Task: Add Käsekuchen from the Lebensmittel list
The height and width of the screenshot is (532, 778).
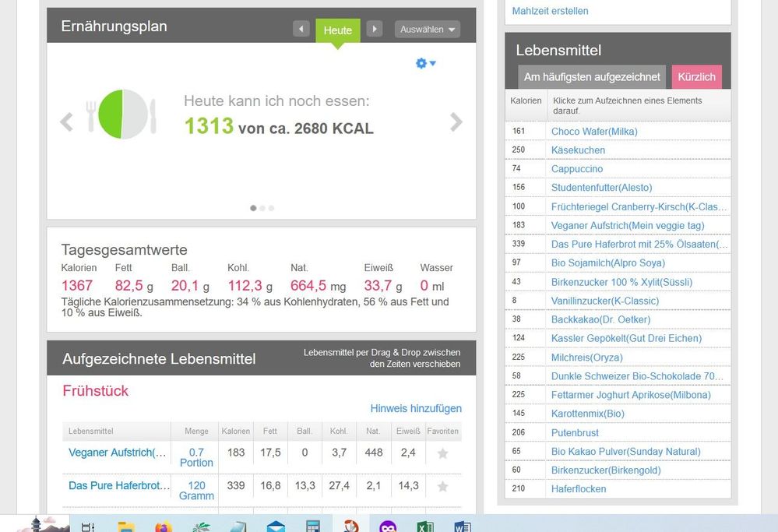Action: tap(578, 150)
